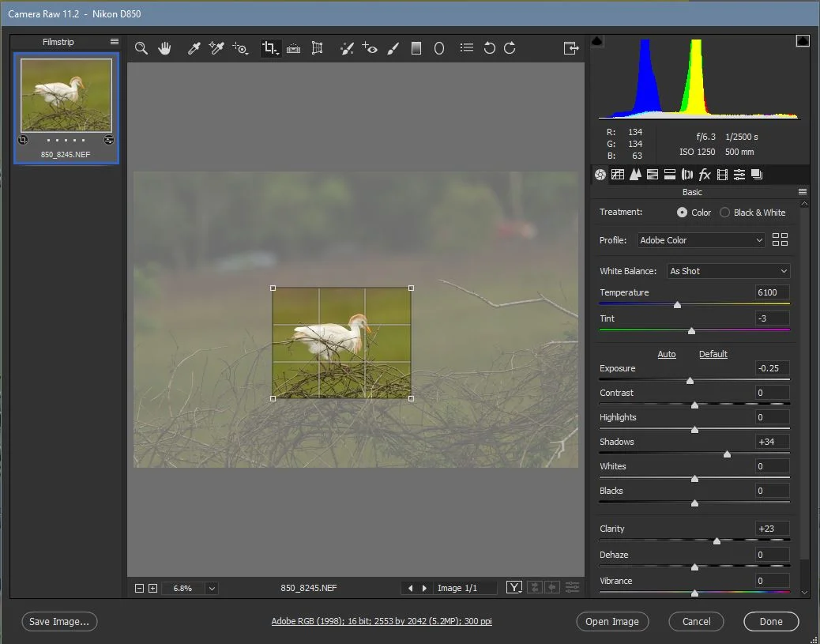The width and height of the screenshot is (820, 644).
Task: Click the Save Image button
Action: tap(59, 622)
